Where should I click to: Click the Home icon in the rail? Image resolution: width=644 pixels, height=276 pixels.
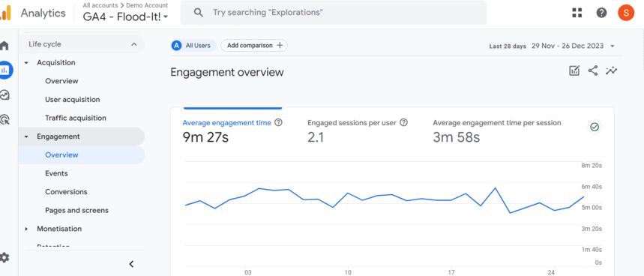tap(4, 46)
